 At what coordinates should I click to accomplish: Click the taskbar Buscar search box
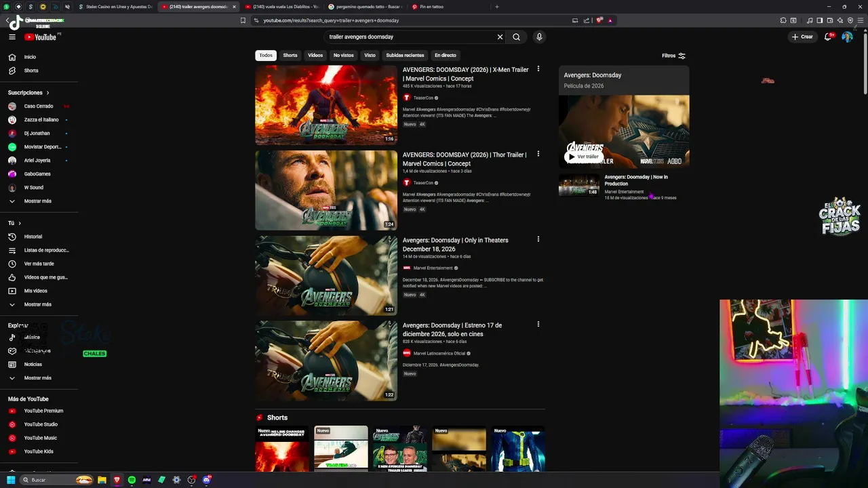click(57, 480)
